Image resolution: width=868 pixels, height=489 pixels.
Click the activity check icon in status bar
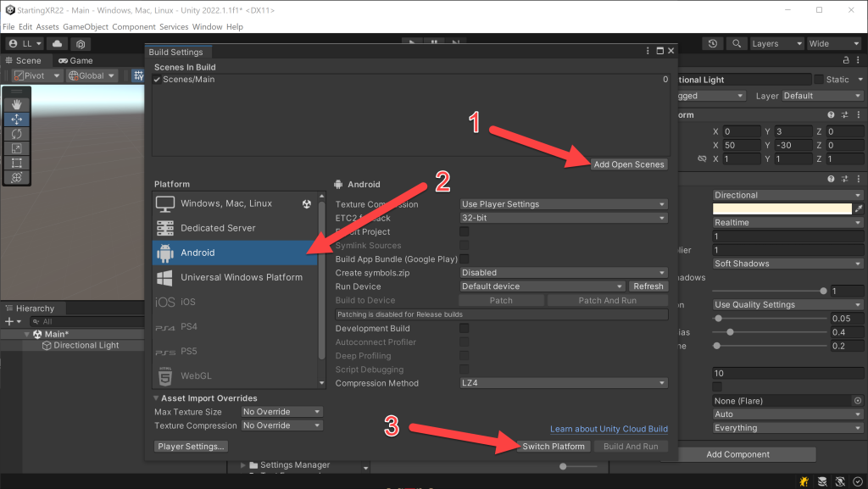[858, 481]
